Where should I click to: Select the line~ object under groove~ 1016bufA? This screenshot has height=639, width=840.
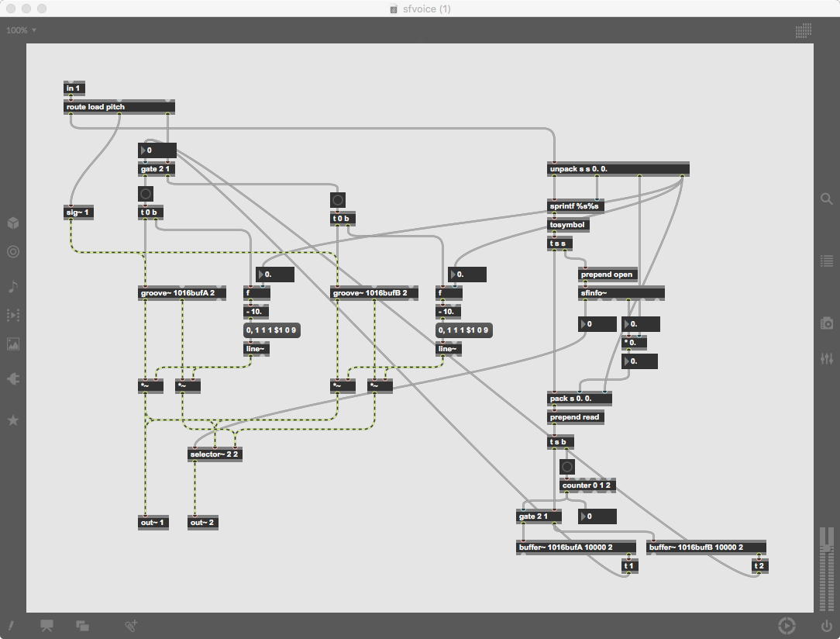point(256,349)
